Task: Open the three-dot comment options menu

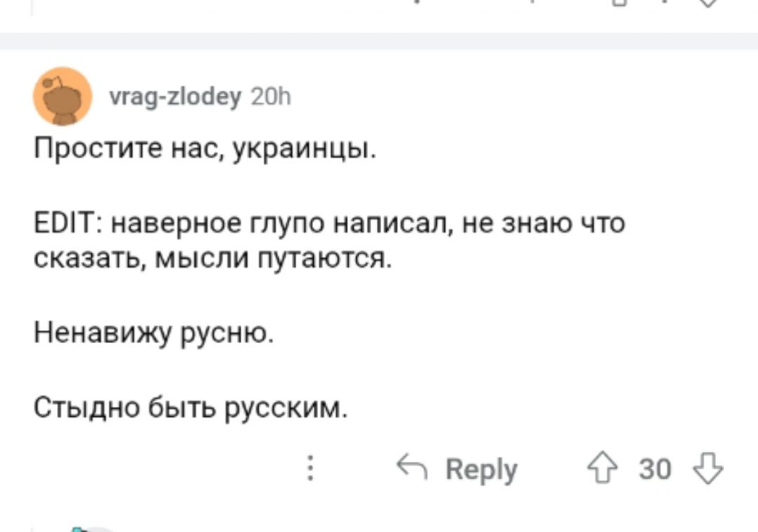Action: [x=310, y=467]
